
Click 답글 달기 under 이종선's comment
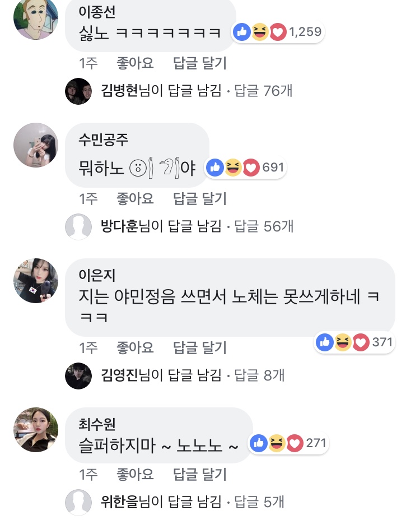[200, 63]
